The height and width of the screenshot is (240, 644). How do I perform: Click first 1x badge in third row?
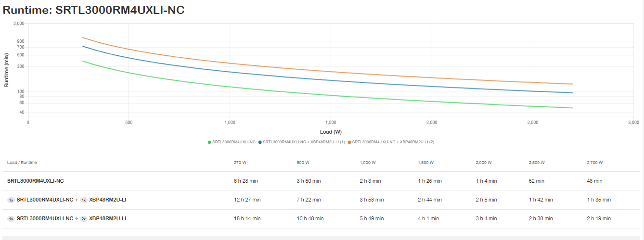(11, 218)
